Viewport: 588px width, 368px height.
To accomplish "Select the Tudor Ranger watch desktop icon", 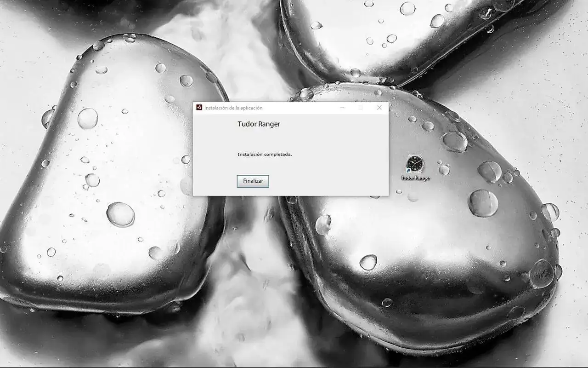I will tap(415, 164).
